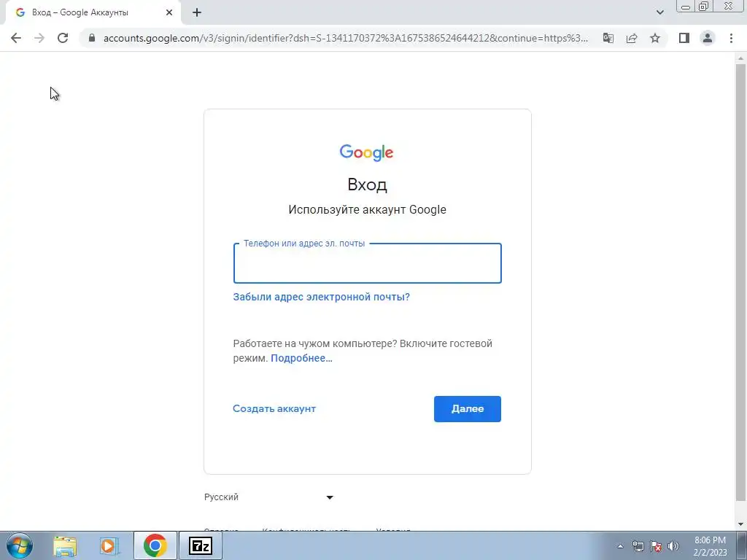Open the taskbar clock and date
747x560 pixels.
710,546
